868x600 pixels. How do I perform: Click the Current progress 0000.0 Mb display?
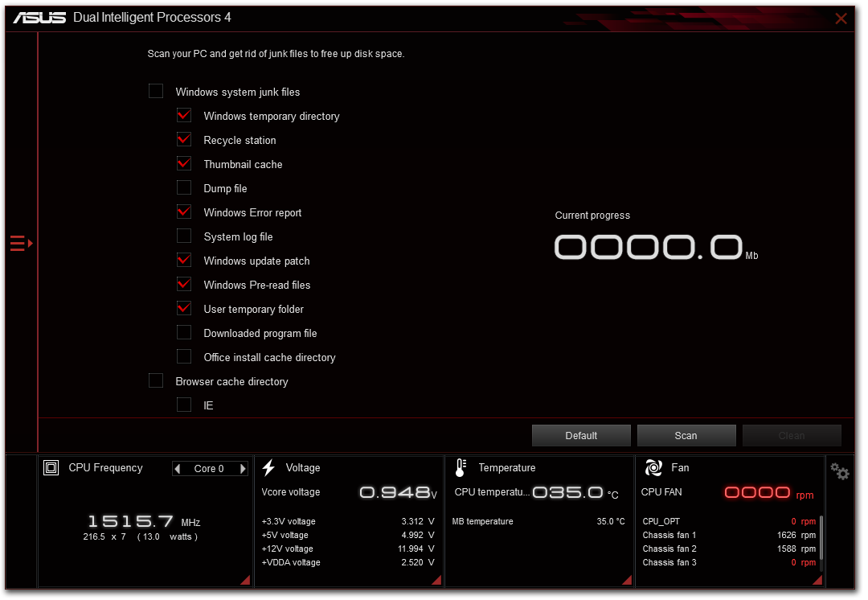tap(656, 247)
